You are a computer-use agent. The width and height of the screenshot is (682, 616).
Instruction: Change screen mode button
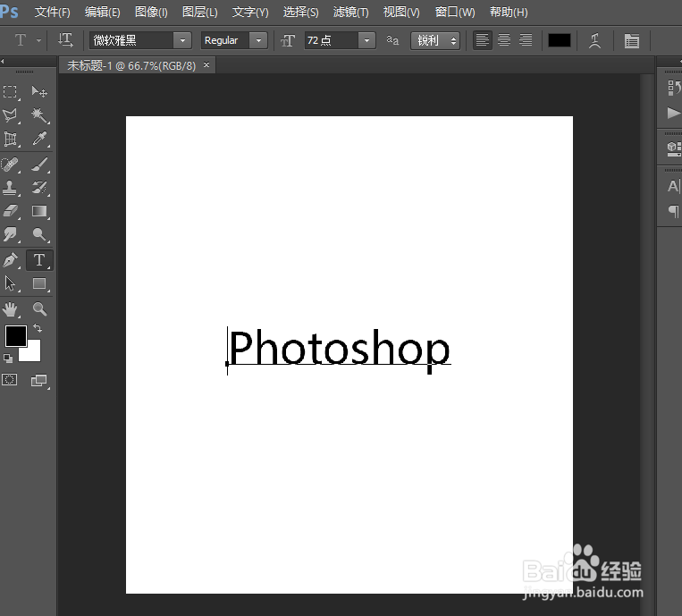tap(39, 381)
